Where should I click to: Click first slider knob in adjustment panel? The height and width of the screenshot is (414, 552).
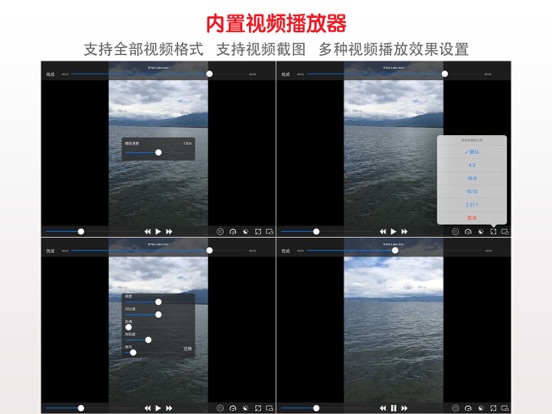click(158, 302)
